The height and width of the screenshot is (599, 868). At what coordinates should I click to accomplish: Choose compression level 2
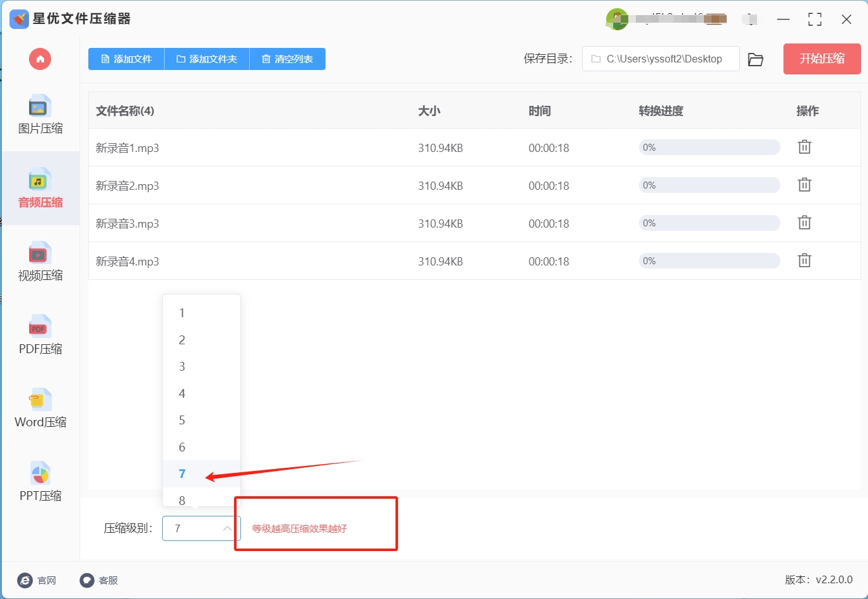pyautogui.click(x=201, y=340)
